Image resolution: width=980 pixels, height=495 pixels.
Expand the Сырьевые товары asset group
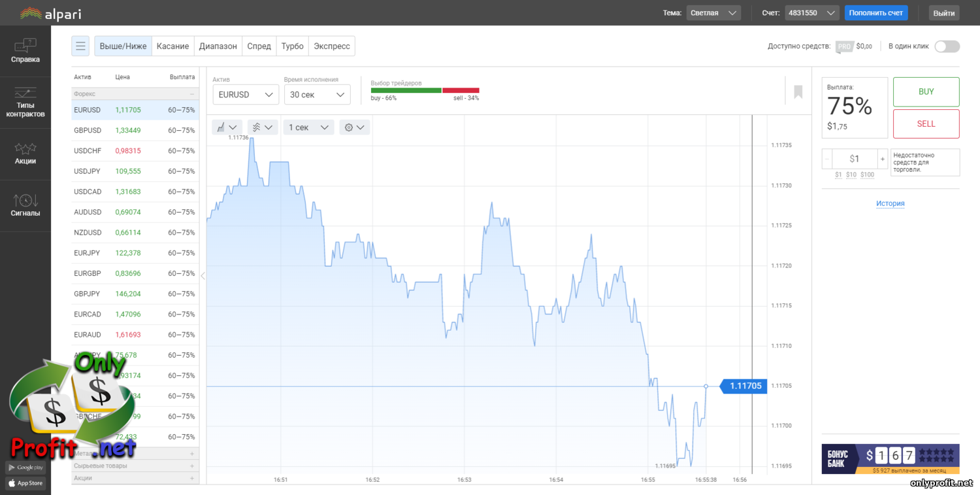pos(192,466)
